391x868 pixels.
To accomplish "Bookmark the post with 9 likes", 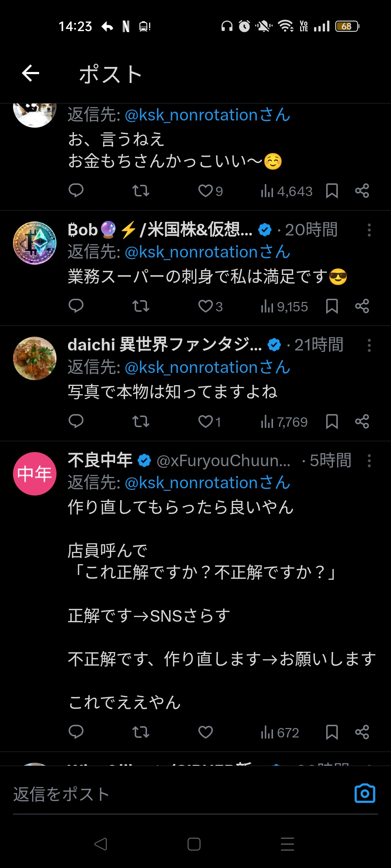I will (332, 191).
